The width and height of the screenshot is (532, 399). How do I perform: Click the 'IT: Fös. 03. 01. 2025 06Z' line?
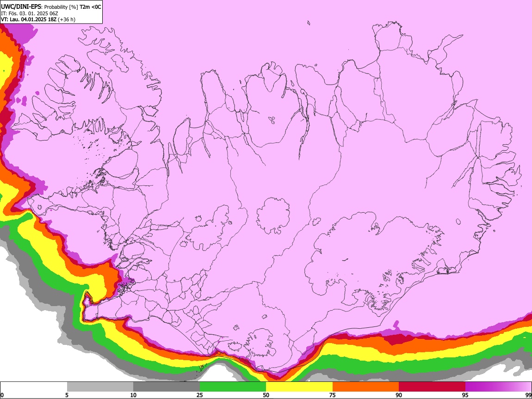click(x=30, y=13)
